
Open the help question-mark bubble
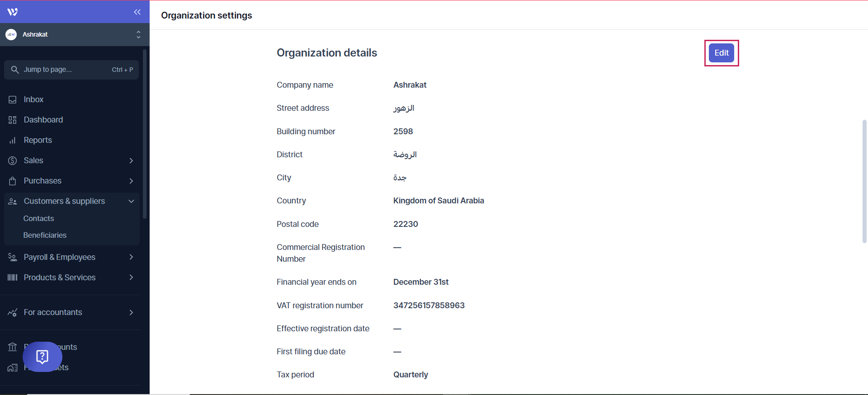pyautogui.click(x=42, y=357)
